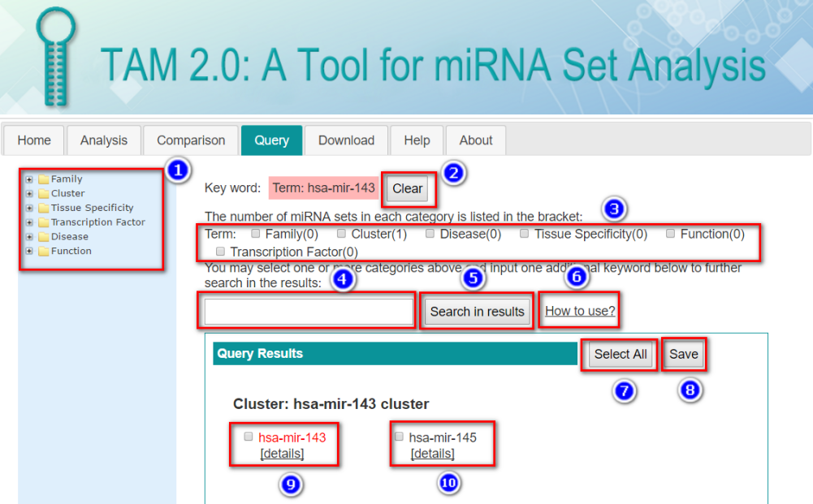Click the Tissue Specificity folder icon
The image size is (813, 504).
[44, 209]
